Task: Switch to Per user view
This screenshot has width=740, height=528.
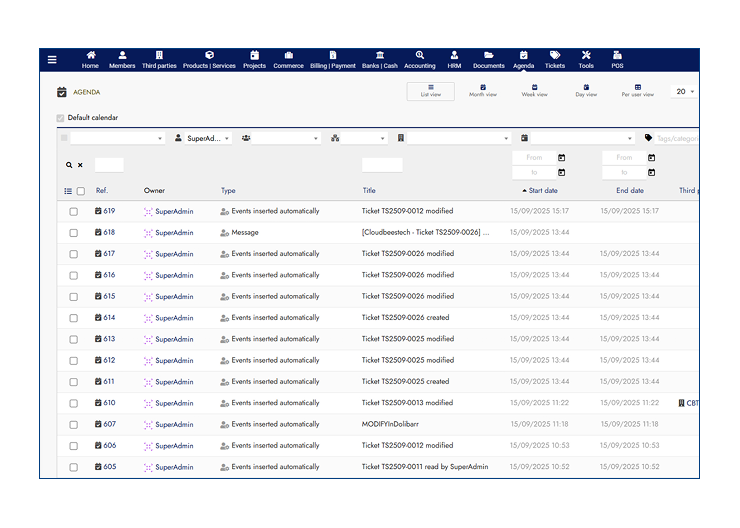Action: pos(637,91)
